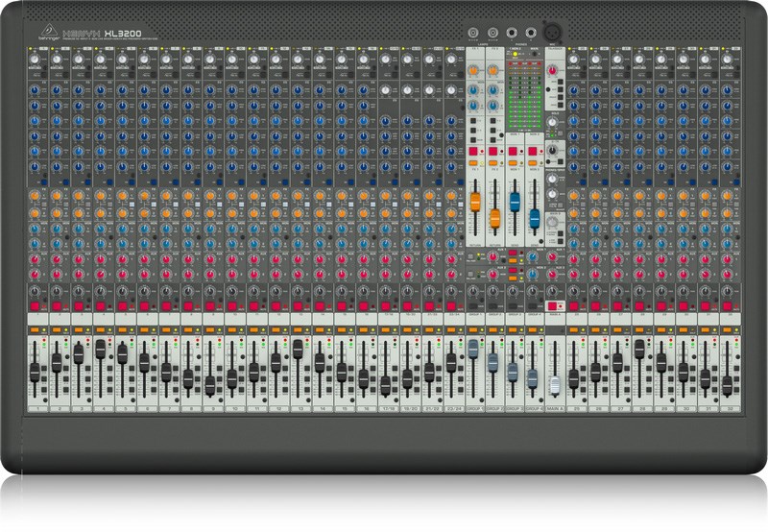Click the Group 4 fader cap
Image resolution: width=768 pixels, height=532 pixels.
click(x=533, y=379)
